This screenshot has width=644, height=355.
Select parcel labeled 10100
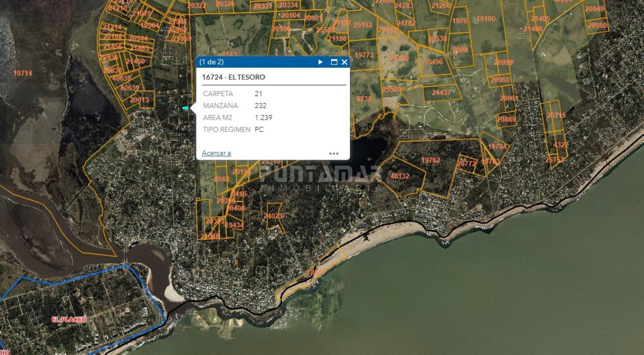coord(486,18)
